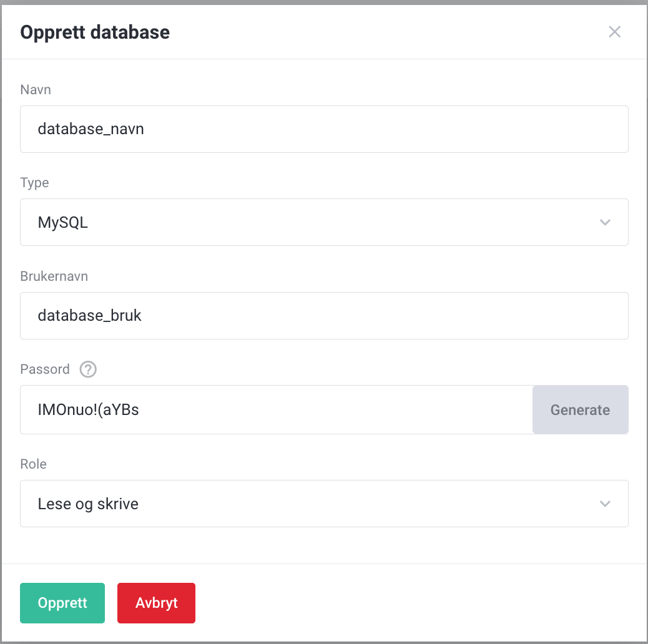Screen dimensions: 648x644
Task: Click the Passord help question mark icon
Action: [88, 369]
